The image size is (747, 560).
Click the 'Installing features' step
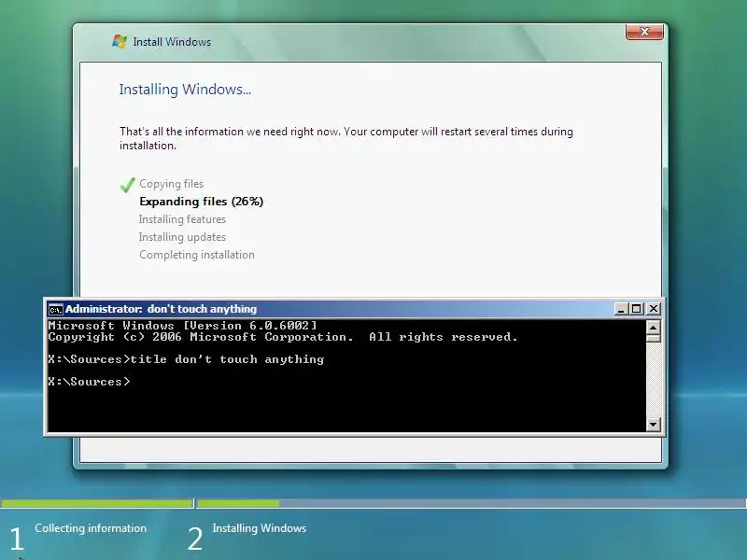point(182,219)
